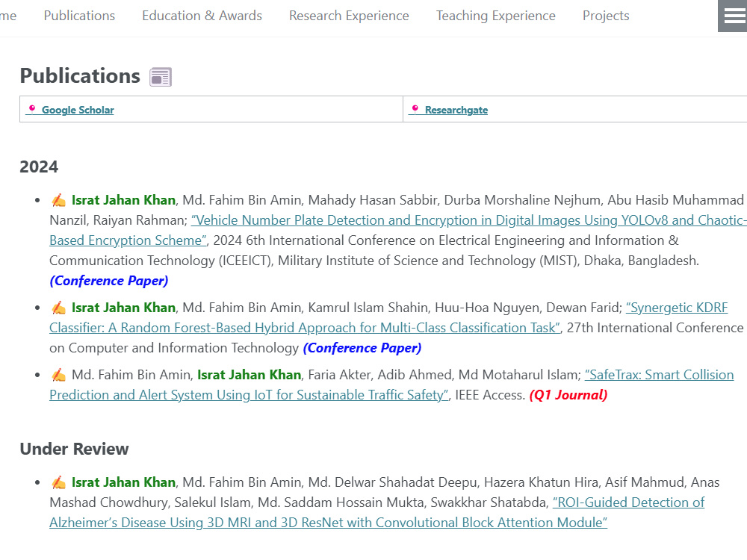The width and height of the screenshot is (747, 560).
Task: Click the pink pin icon before Google Scholar
Action: tap(32, 109)
